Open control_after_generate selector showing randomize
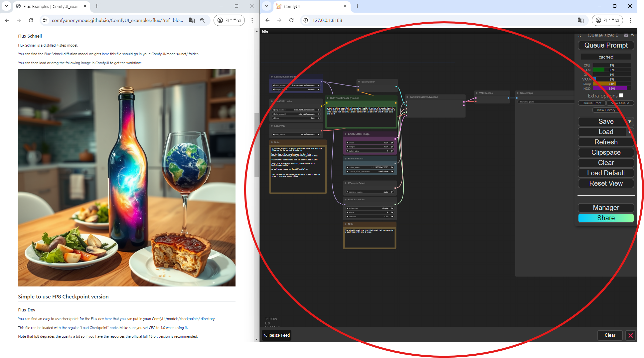 click(x=370, y=171)
